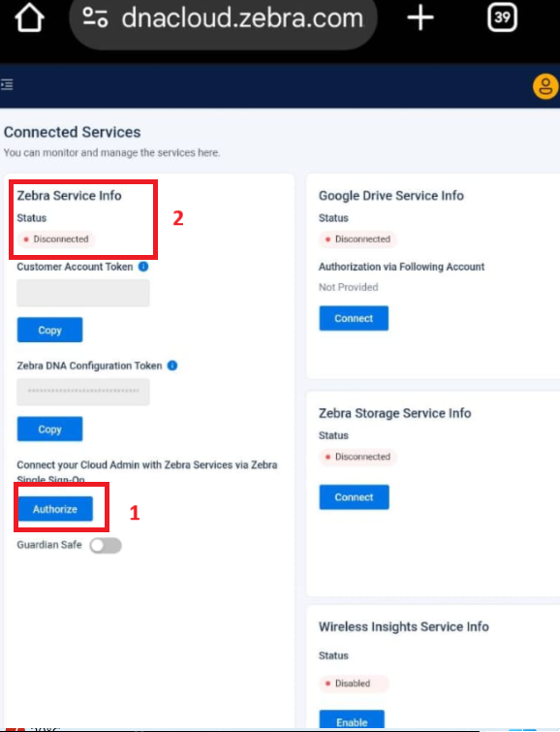Click the Customer Account Token field

point(83,293)
